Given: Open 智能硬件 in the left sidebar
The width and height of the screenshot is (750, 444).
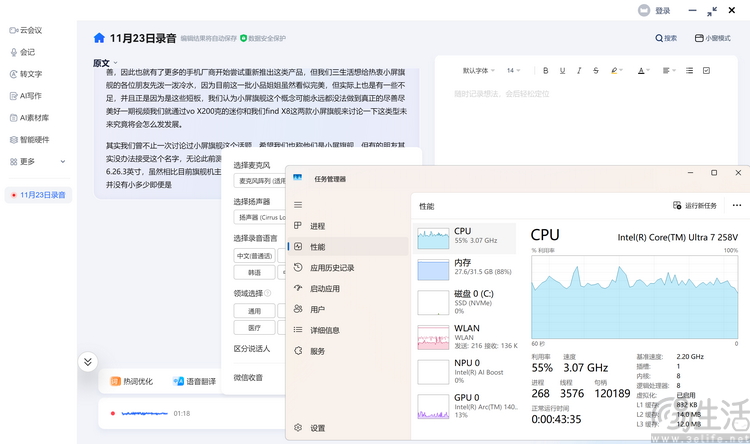Looking at the screenshot, I should point(30,140).
